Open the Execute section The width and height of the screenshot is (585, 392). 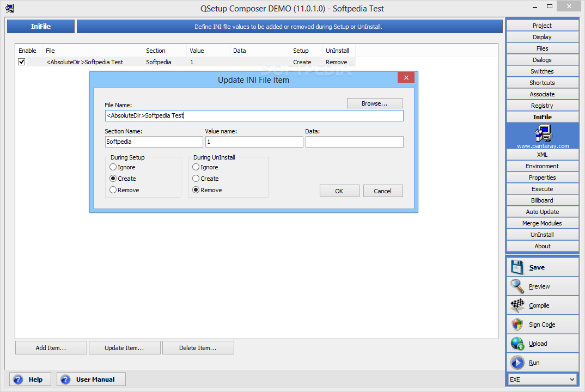pos(542,189)
